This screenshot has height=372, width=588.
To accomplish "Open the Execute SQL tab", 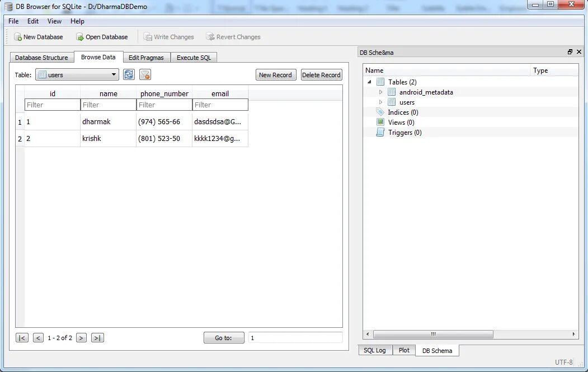I will [194, 58].
